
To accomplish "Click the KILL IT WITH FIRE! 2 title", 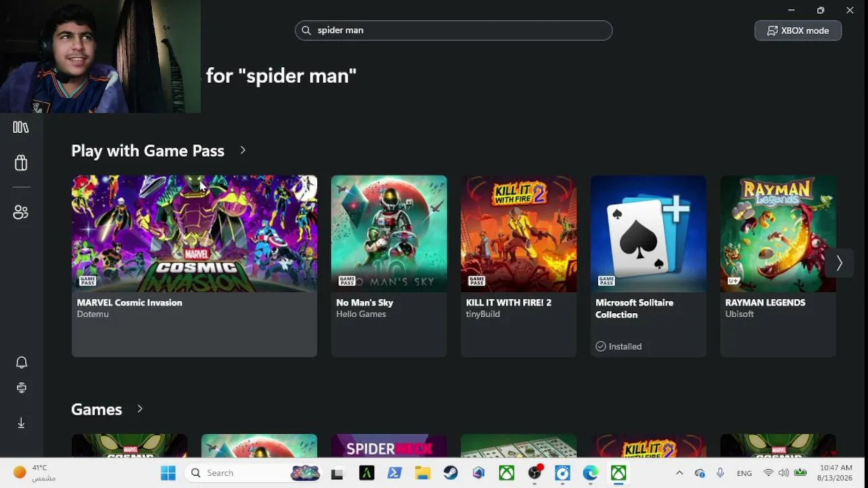I will (x=509, y=303).
